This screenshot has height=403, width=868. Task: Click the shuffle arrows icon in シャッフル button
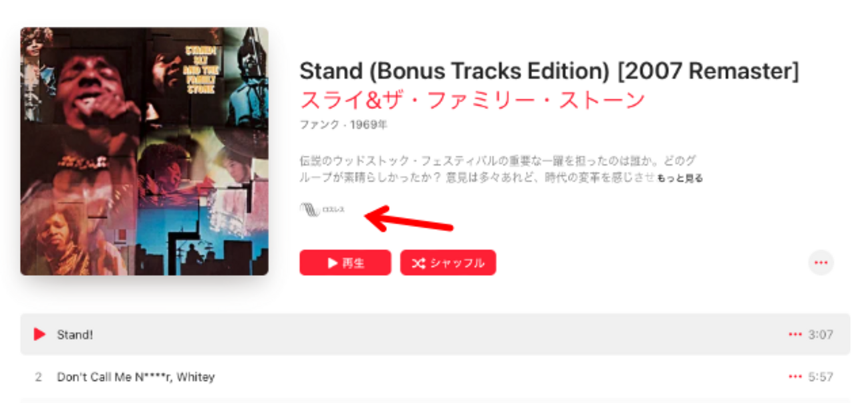point(418,263)
